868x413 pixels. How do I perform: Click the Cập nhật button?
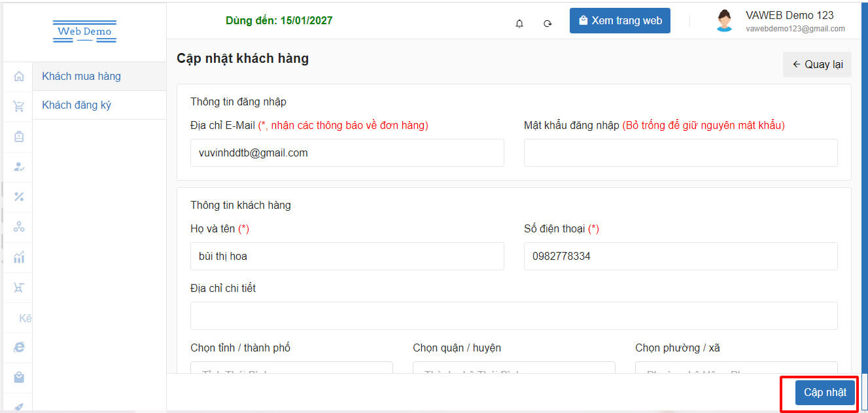click(825, 393)
